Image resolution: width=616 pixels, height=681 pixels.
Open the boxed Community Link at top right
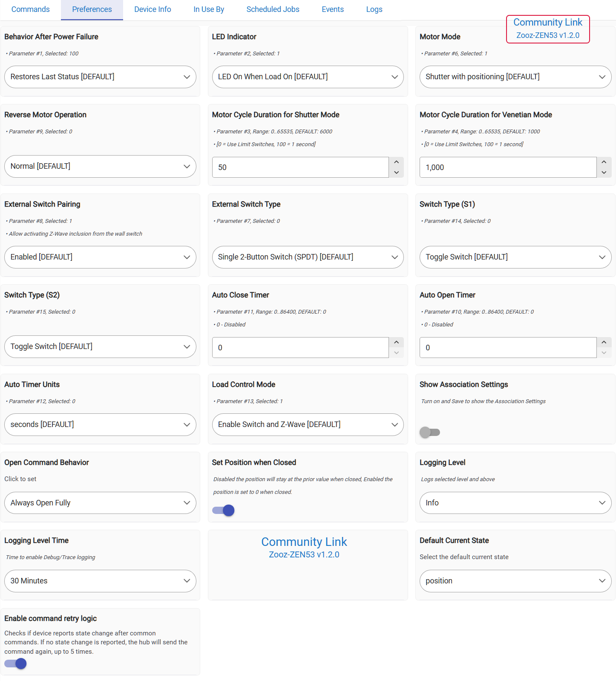pos(547,23)
